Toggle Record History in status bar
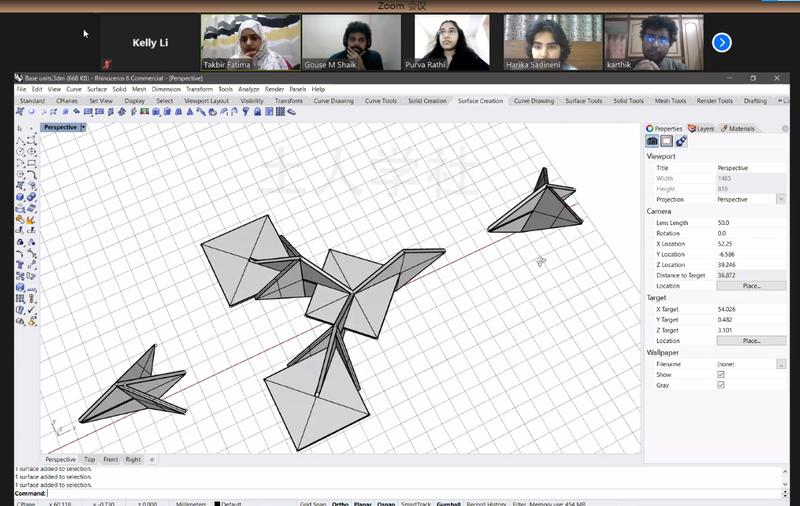Screen dimensions: 800x506 [x=486, y=503]
